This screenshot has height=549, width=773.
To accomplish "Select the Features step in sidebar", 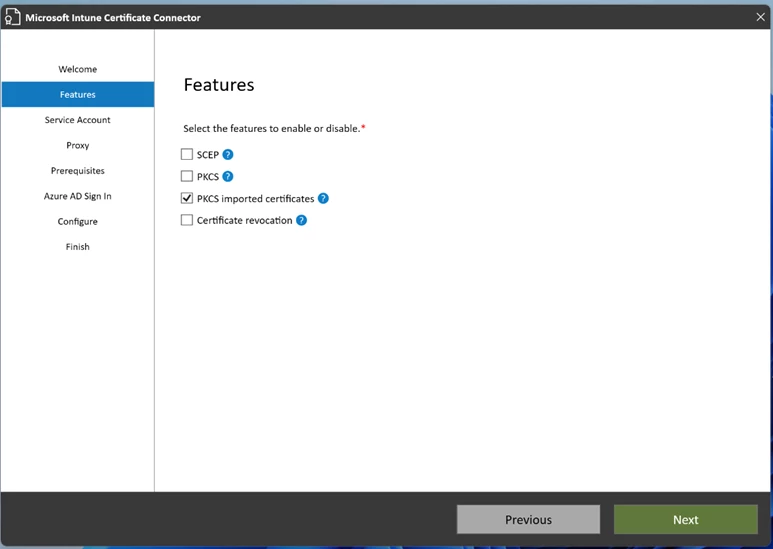I will 78,94.
